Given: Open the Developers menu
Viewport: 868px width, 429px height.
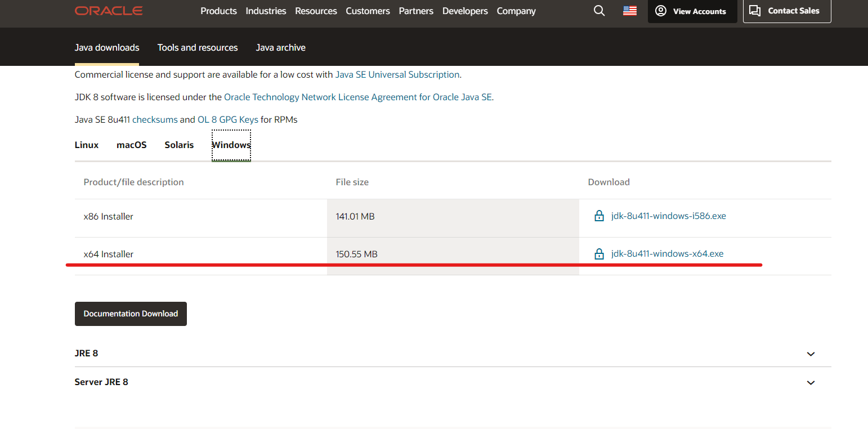Looking at the screenshot, I should (x=465, y=11).
